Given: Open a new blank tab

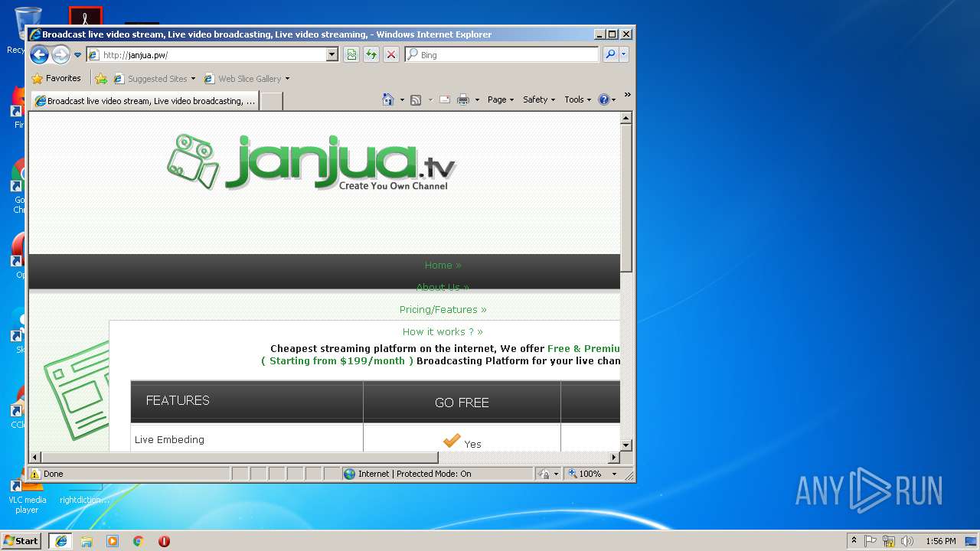Looking at the screenshot, I should click(272, 101).
